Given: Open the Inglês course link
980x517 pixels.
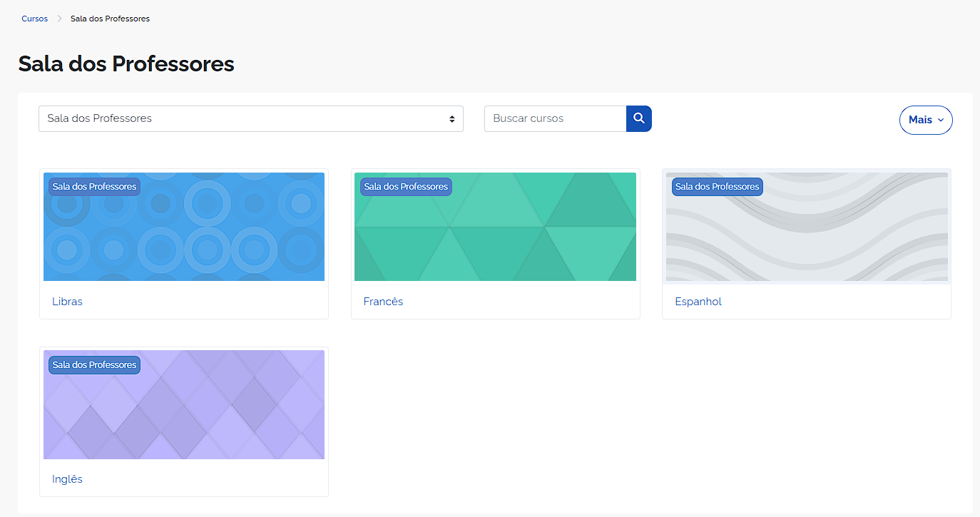Looking at the screenshot, I should pyautogui.click(x=67, y=479).
